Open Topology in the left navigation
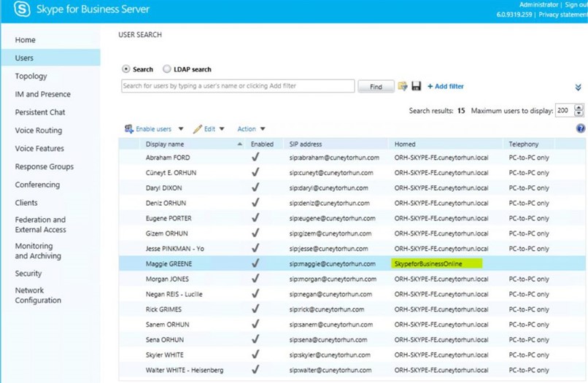The width and height of the screenshot is (588, 383). [x=31, y=76]
